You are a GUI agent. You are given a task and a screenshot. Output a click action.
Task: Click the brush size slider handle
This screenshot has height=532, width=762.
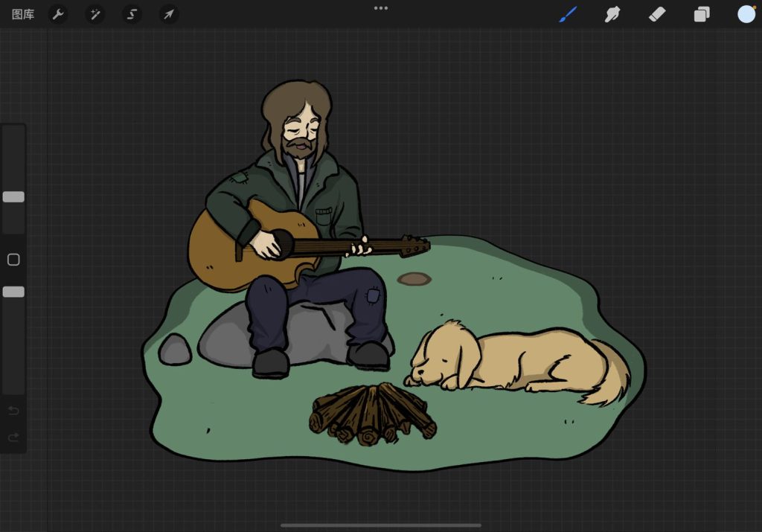pyautogui.click(x=13, y=197)
